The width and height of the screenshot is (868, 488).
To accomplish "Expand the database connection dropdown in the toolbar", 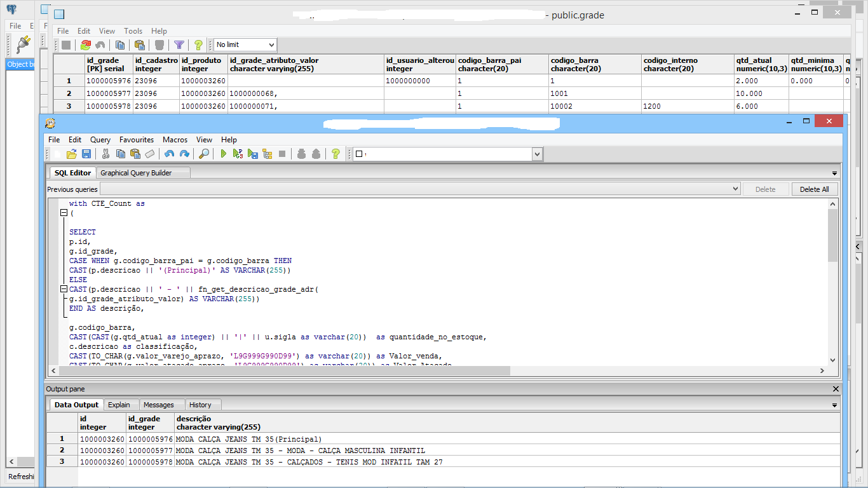I will [537, 154].
